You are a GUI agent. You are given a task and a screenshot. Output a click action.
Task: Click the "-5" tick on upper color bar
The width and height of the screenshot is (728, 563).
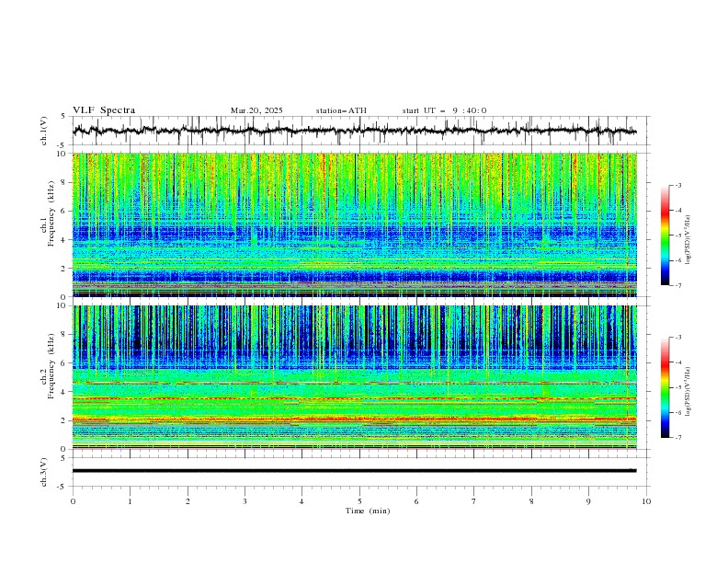[x=678, y=236]
